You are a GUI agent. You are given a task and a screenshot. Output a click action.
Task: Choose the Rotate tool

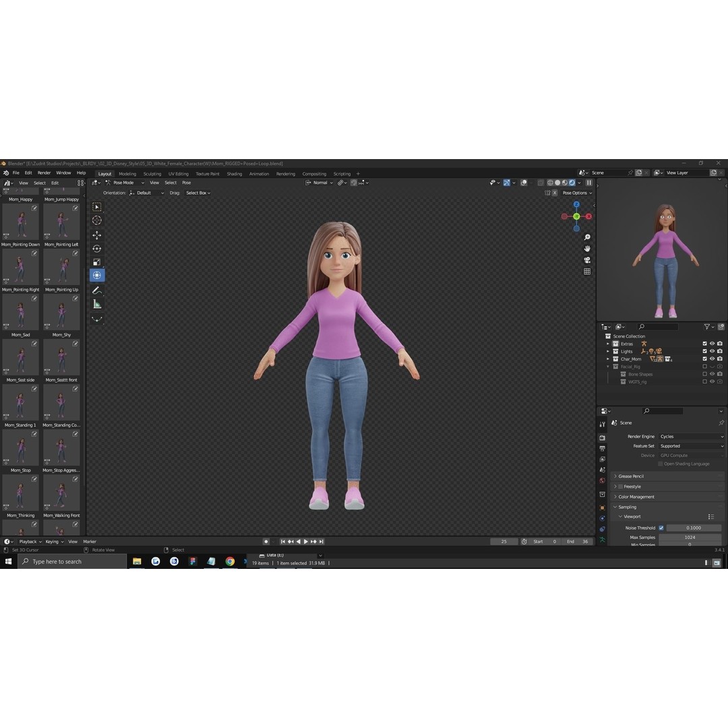(96, 249)
